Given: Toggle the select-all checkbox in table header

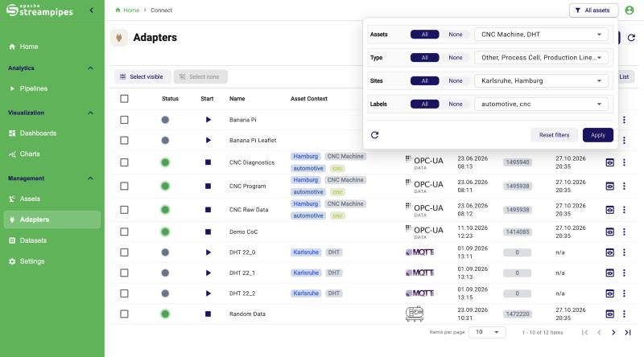Looking at the screenshot, I should pyautogui.click(x=124, y=98).
